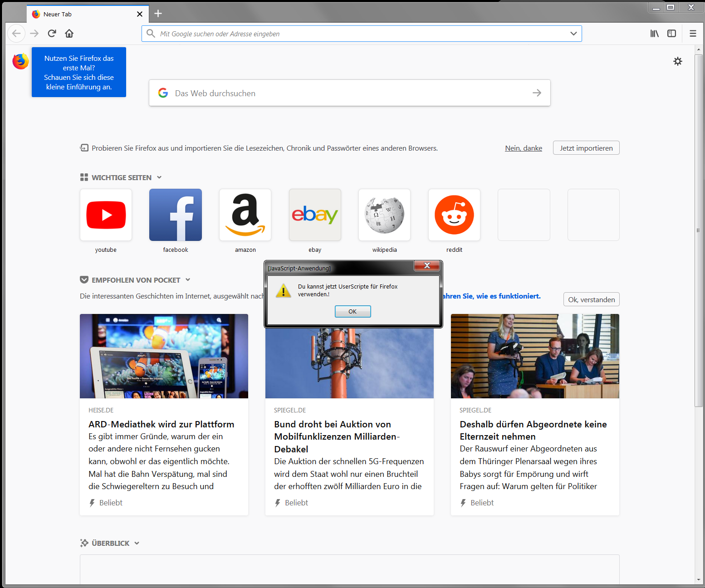Click the 'wikipedia' tile caption
Screen dimensions: 705x588
385,250
